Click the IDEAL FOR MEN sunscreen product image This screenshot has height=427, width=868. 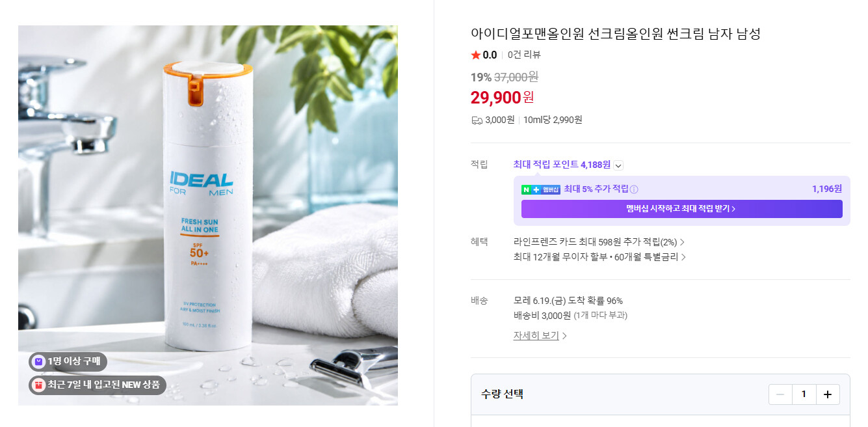pyautogui.click(x=208, y=215)
